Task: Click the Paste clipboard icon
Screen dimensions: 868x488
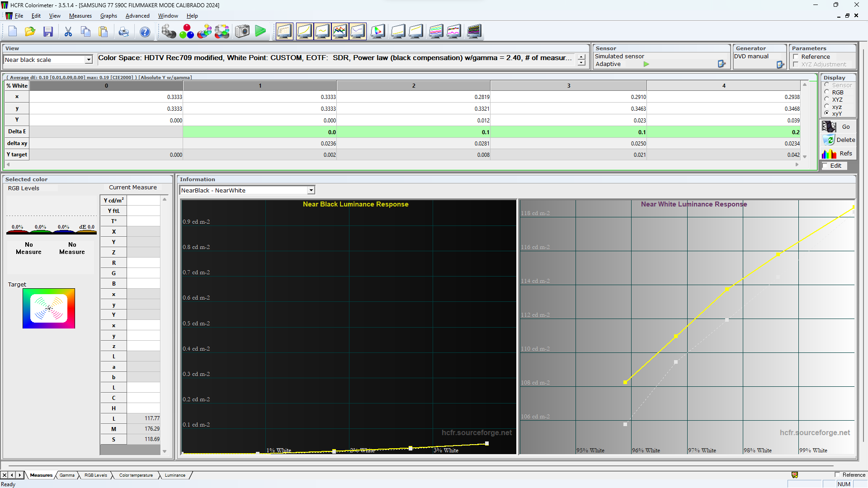Action: tap(103, 32)
